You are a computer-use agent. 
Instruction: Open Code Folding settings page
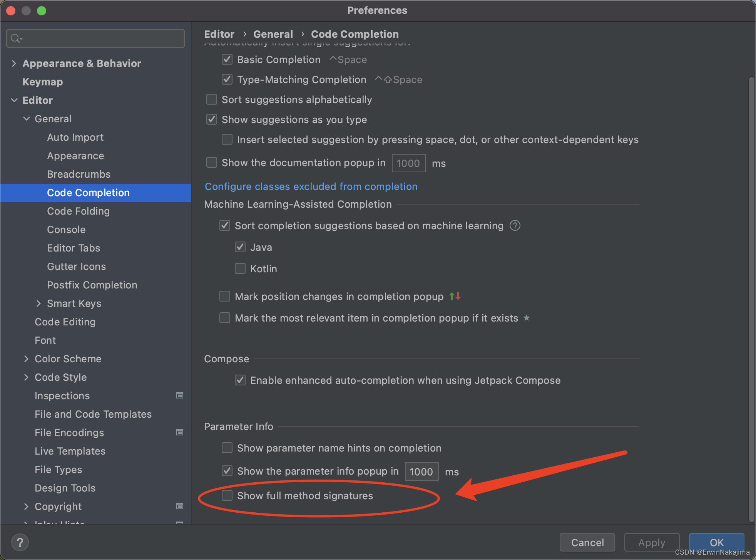click(78, 211)
